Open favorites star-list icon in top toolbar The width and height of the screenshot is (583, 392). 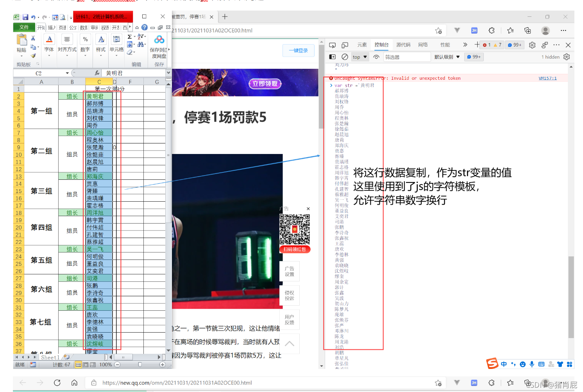[x=510, y=30]
